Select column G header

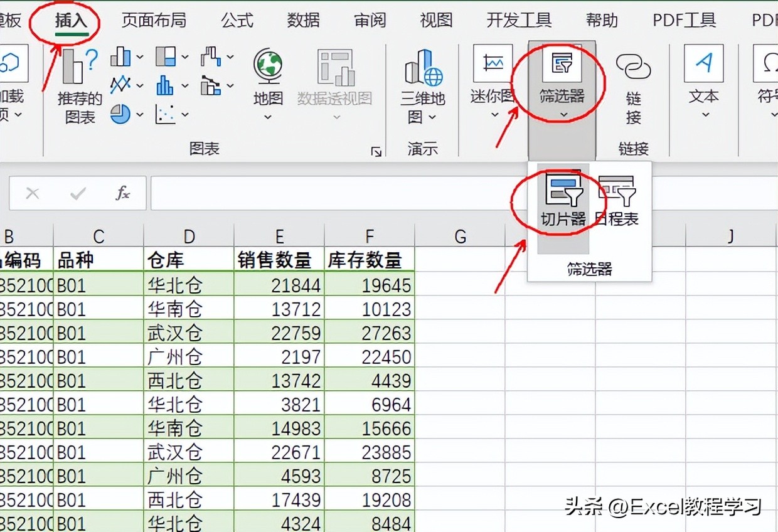tap(460, 237)
